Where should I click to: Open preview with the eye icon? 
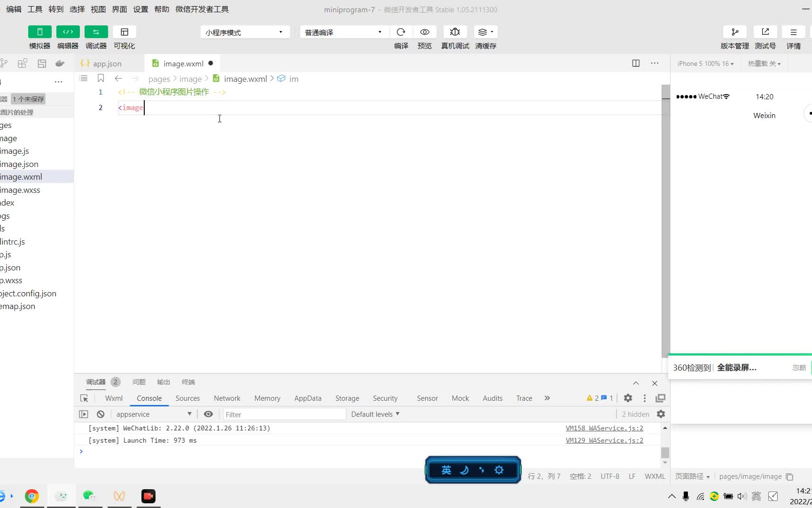pyautogui.click(x=425, y=32)
